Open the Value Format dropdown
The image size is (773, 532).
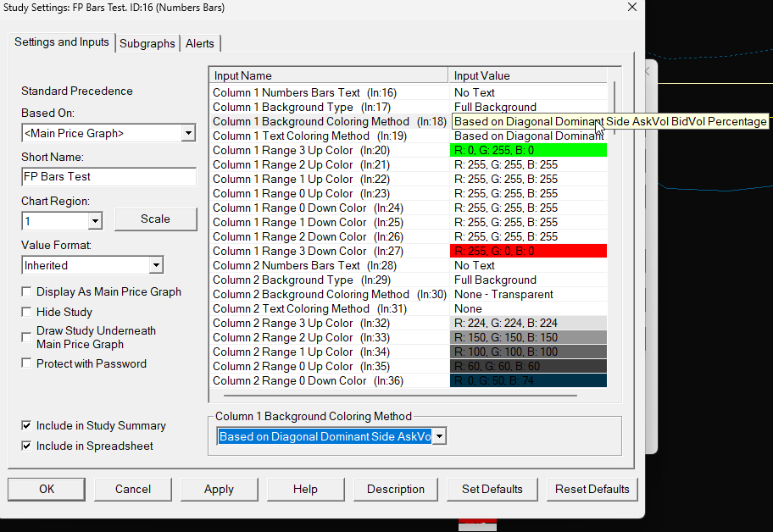(x=156, y=265)
